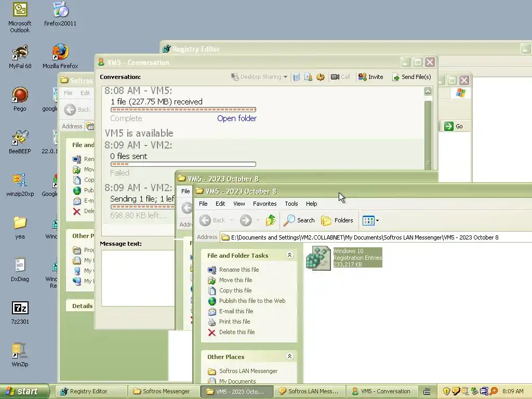Open File menu in Softros Messenger folder window
The height and width of the screenshot is (399, 532).
(x=68, y=93)
